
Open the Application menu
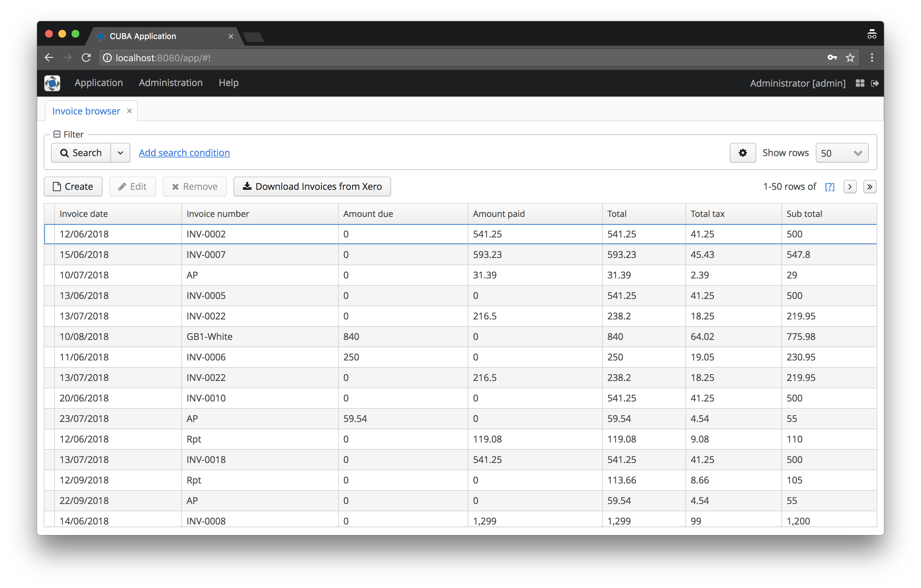pyautogui.click(x=99, y=83)
